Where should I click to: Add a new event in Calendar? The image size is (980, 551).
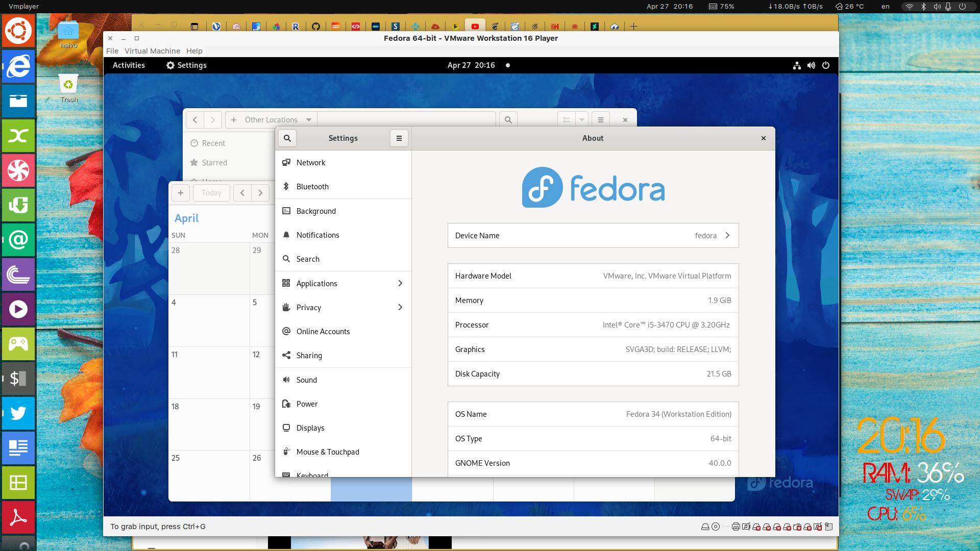[x=180, y=193]
